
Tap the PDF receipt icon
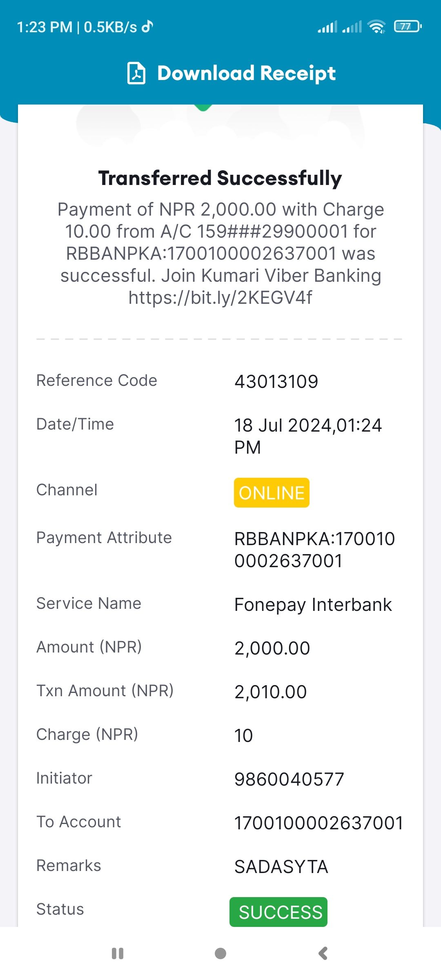(x=136, y=73)
